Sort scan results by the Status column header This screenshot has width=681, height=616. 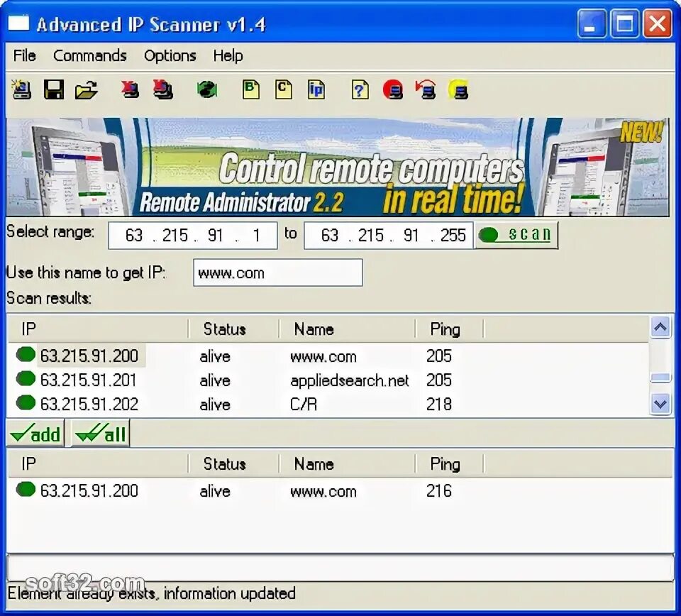tap(234, 329)
